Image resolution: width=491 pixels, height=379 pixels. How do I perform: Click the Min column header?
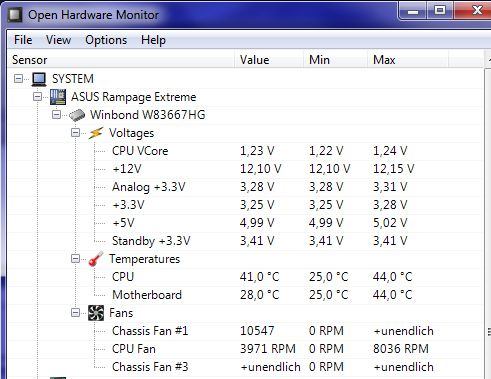click(335, 60)
